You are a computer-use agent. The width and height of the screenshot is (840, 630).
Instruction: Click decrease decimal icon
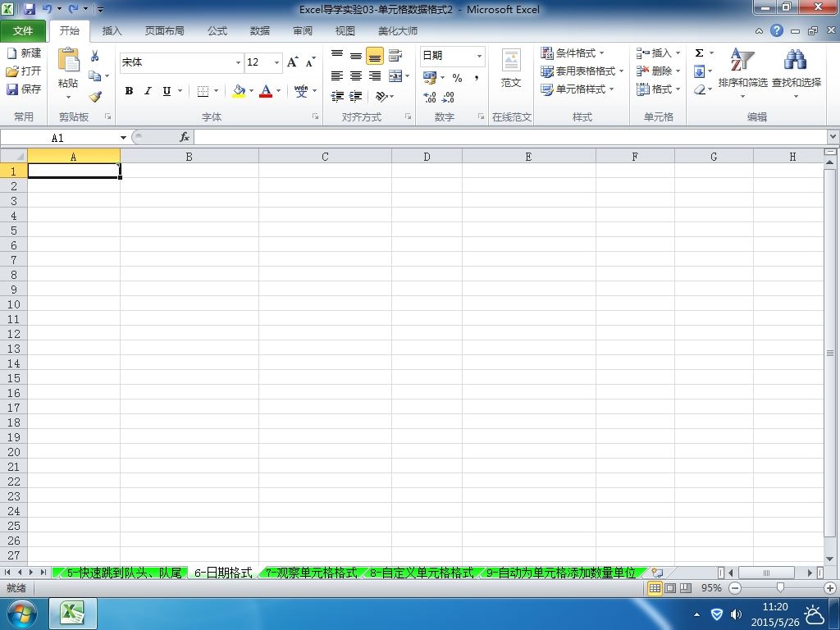pyautogui.click(x=449, y=97)
